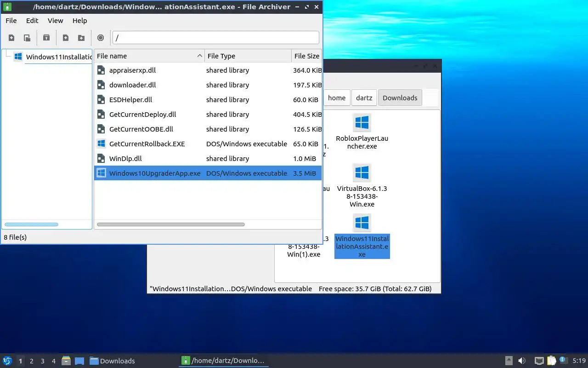Click the clipboard manager tray icon
This screenshot has width=588, height=368.
click(551, 361)
